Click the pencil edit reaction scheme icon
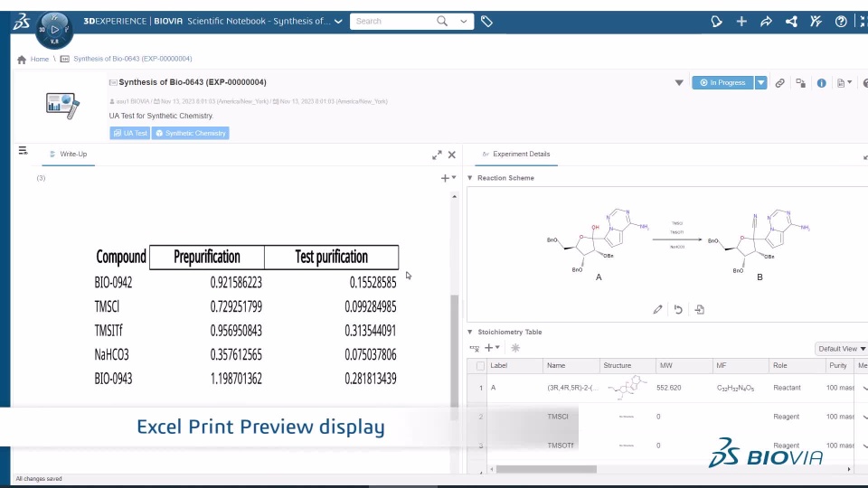The width and height of the screenshot is (868, 488). click(x=657, y=309)
